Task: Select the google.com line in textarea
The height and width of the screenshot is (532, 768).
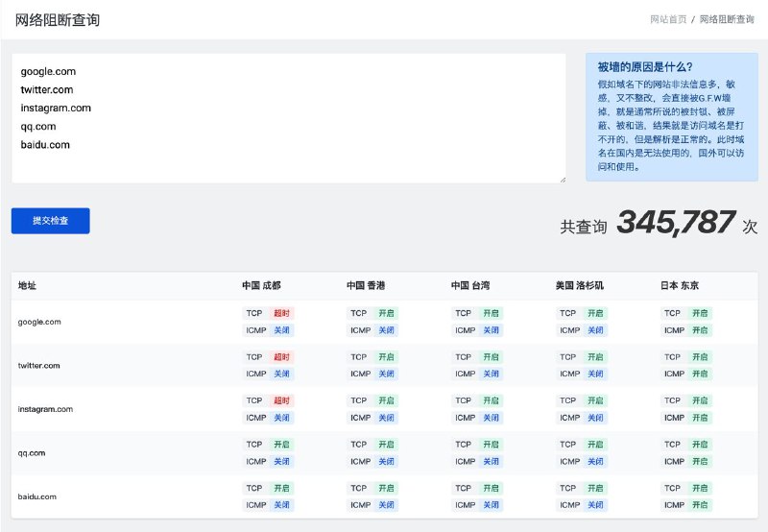Action: tap(48, 71)
